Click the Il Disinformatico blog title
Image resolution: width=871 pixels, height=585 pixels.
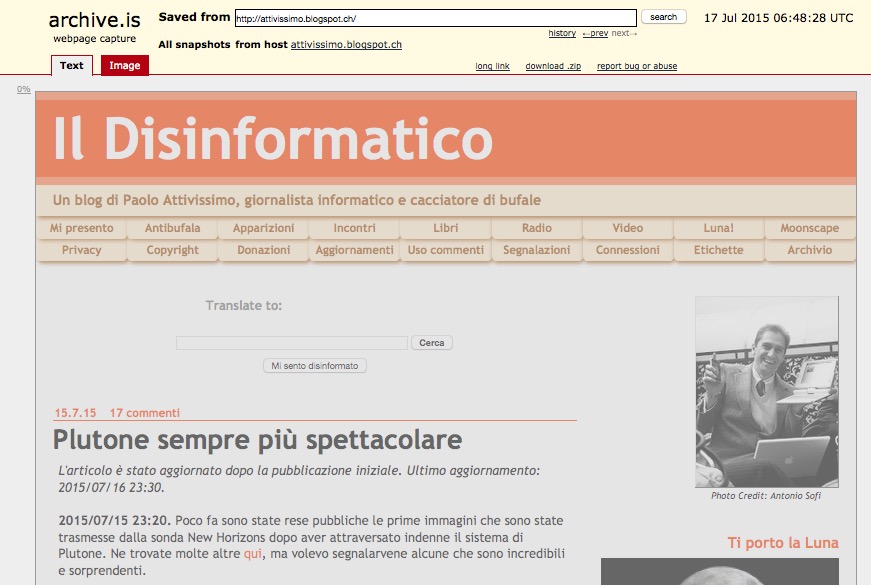tap(273, 138)
